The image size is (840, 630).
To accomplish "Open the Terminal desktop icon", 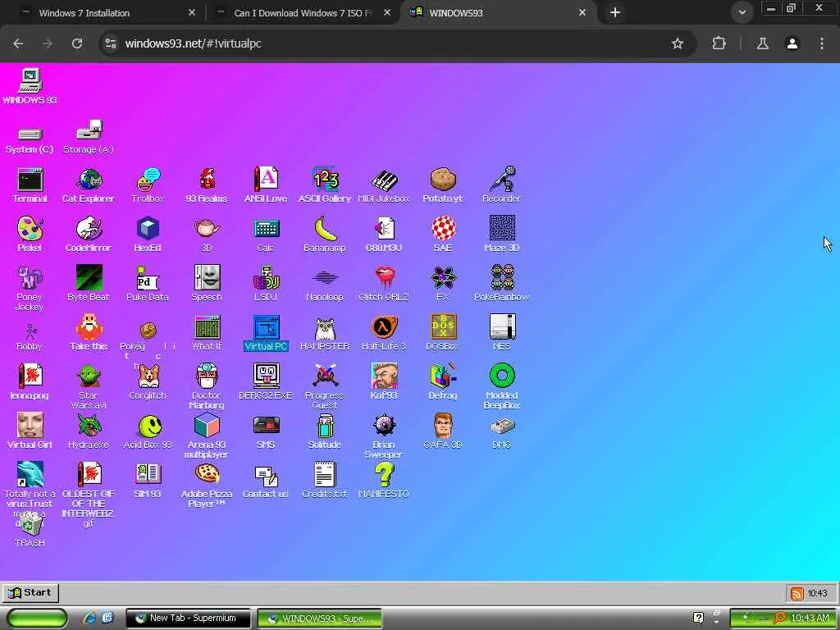I will click(x=30, y=185).
